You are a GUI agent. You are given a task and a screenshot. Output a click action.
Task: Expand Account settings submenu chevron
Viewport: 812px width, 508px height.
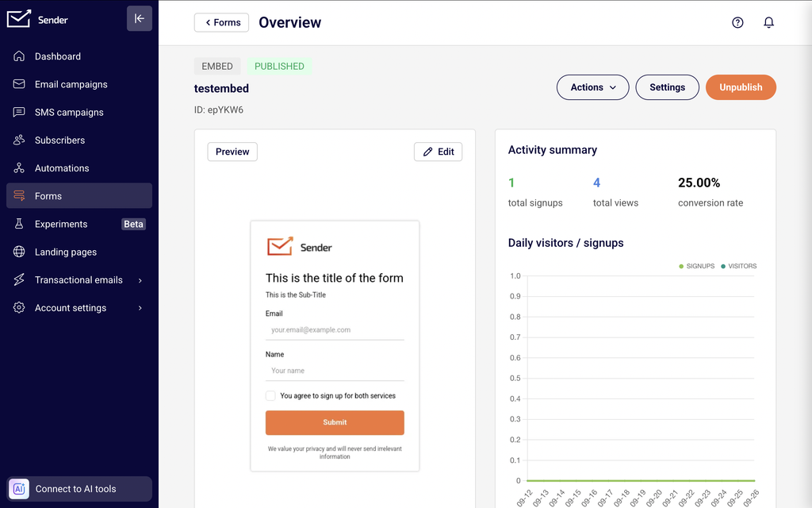point(140,308)
